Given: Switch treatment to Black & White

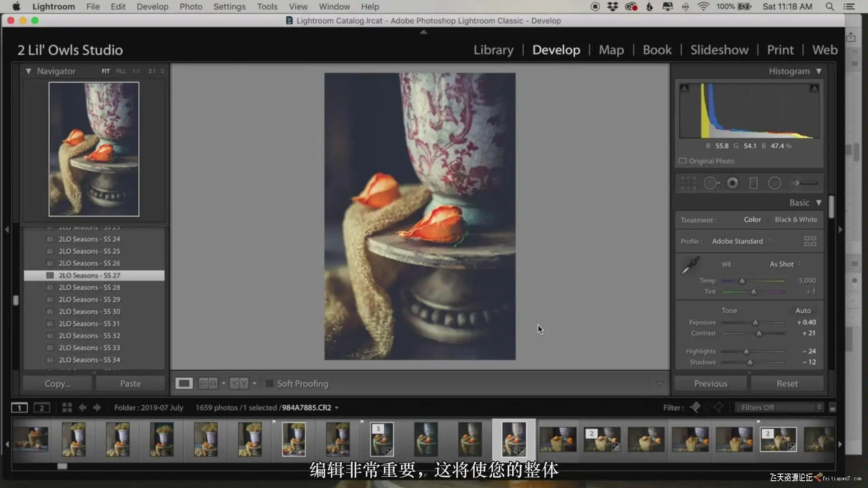Looking at the screenshot, I should [796, 220].
